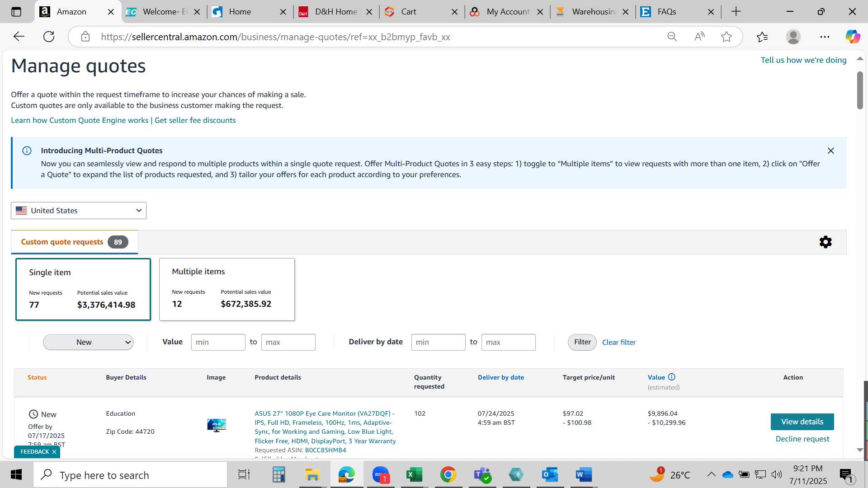
Task: Open Excel from the taskbar
Action: [414, 474]
